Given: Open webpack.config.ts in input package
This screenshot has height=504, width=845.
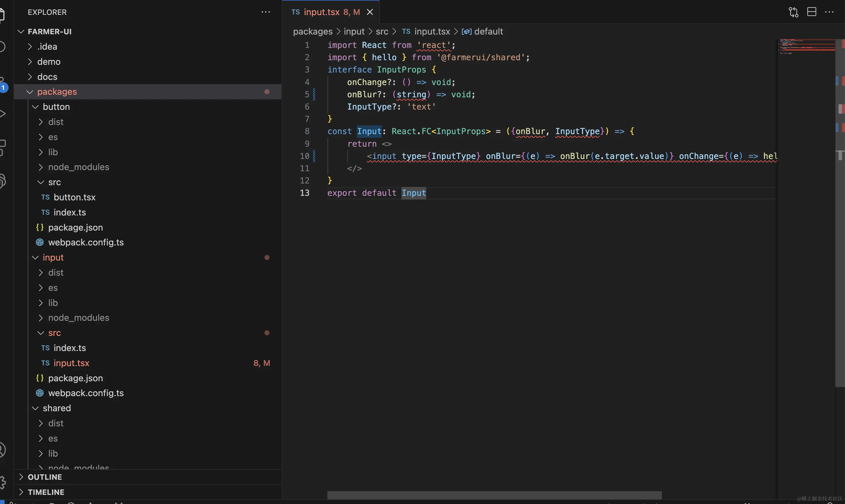Looking at the screenshot, I should point(148,393).
